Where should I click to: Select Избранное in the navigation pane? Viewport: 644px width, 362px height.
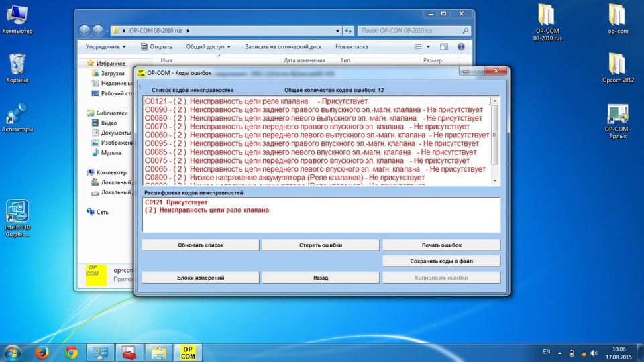[x=106, y=64]
